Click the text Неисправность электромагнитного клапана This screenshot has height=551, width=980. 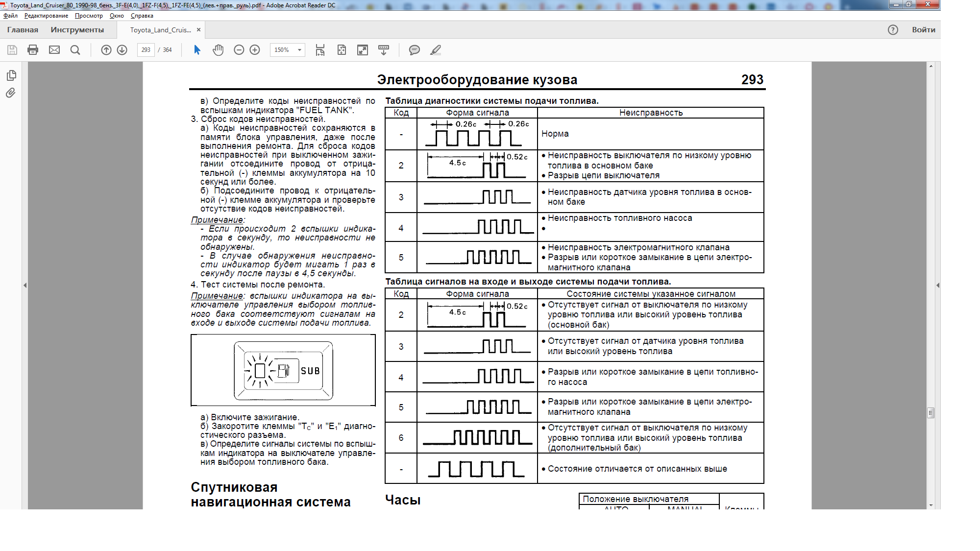coord(638,247)
